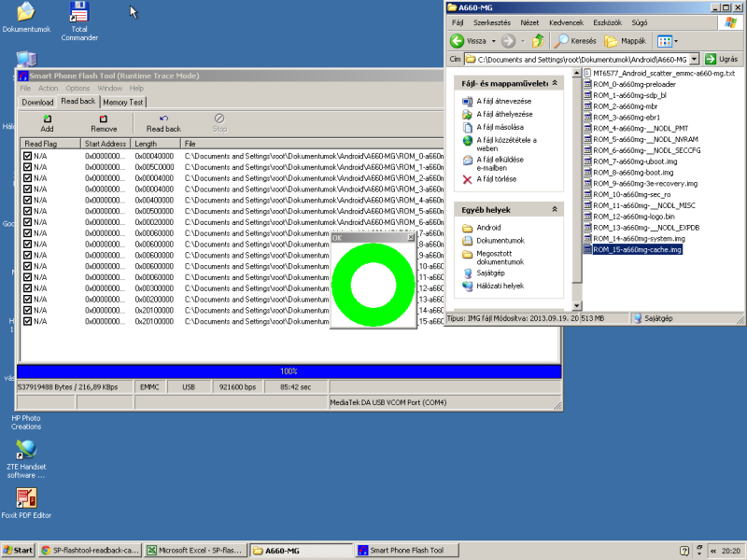The image size is (747, 560).
Task: Select the ROM_14-a660mg-system.img file
Action: tap(635, 239)
